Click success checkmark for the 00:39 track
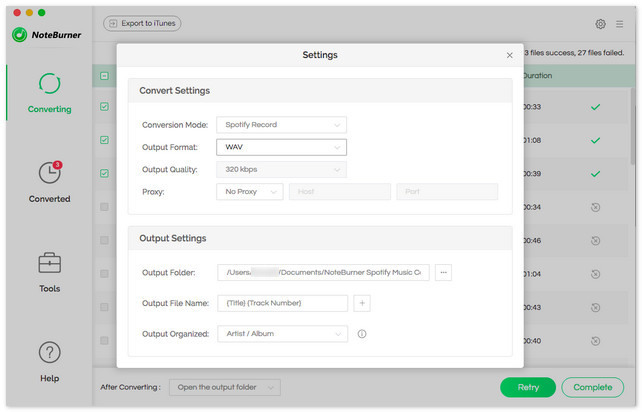Image resolution: width=642 pixels, height=412 pixels. click(595, 174)
